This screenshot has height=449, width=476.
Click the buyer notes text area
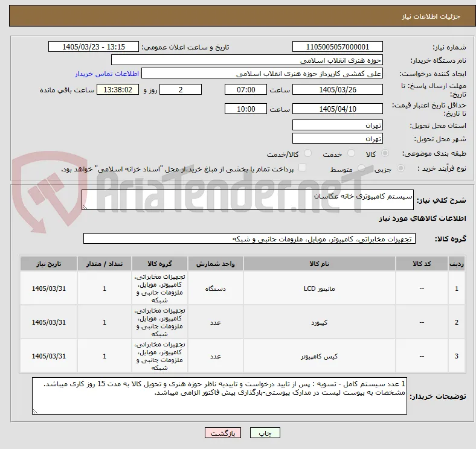pos(219,396)
